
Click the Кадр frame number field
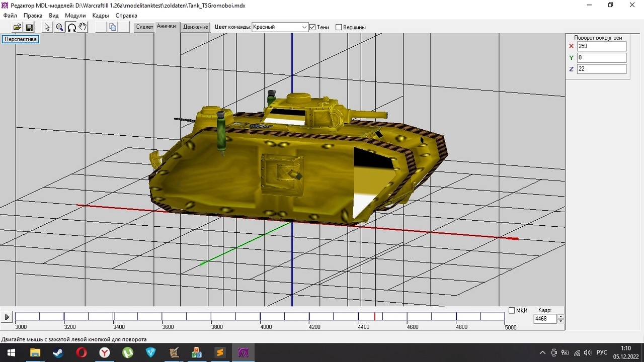coord(545,319)
